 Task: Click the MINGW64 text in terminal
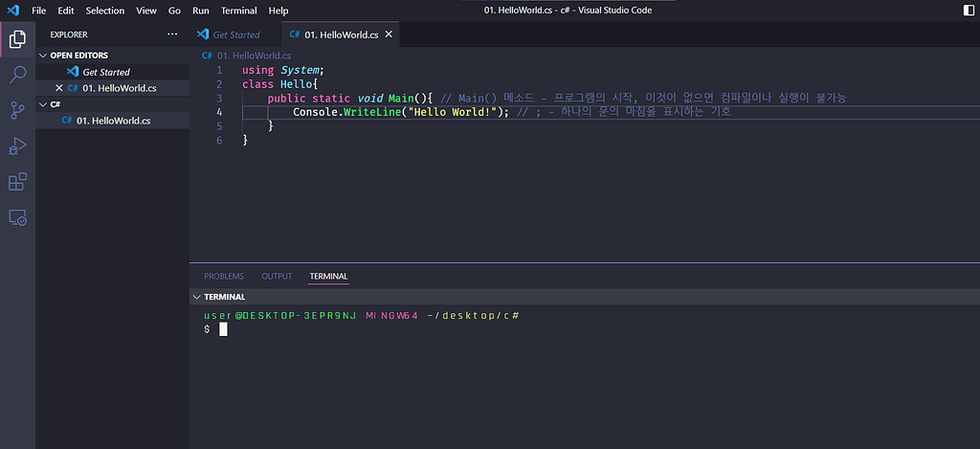point(391,316)
